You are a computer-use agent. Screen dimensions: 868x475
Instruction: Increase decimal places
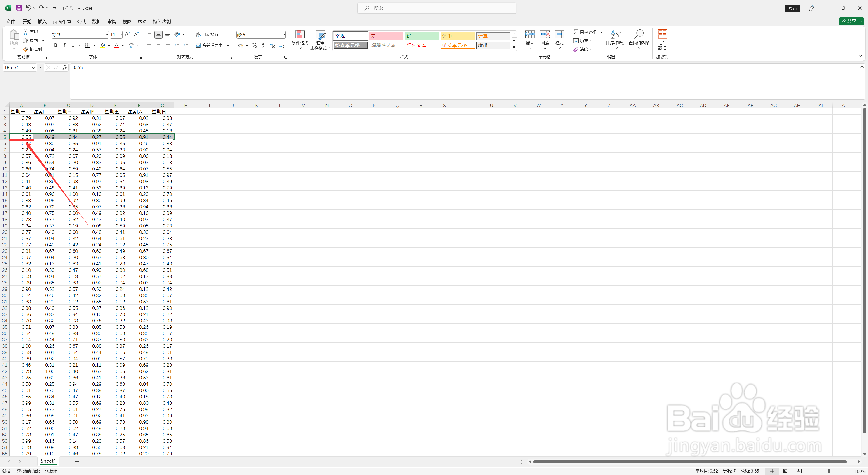[x=273, y=45]
